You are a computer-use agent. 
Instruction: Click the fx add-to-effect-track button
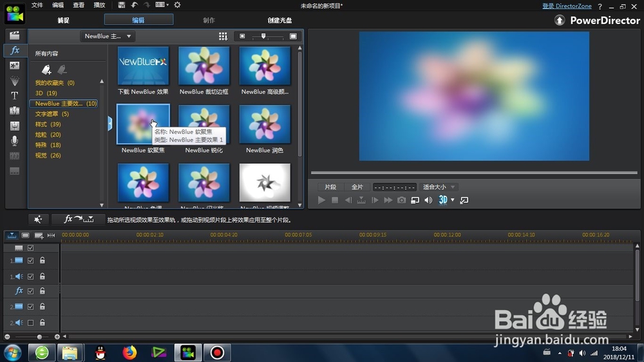point(78,220)
